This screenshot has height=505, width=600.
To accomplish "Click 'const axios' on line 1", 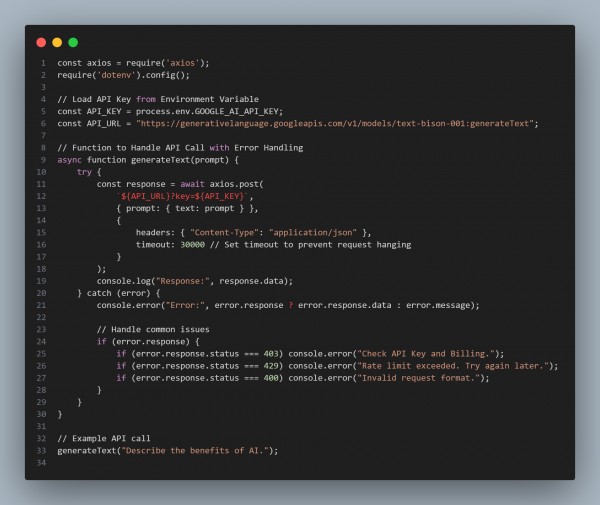I will (85, 63).
